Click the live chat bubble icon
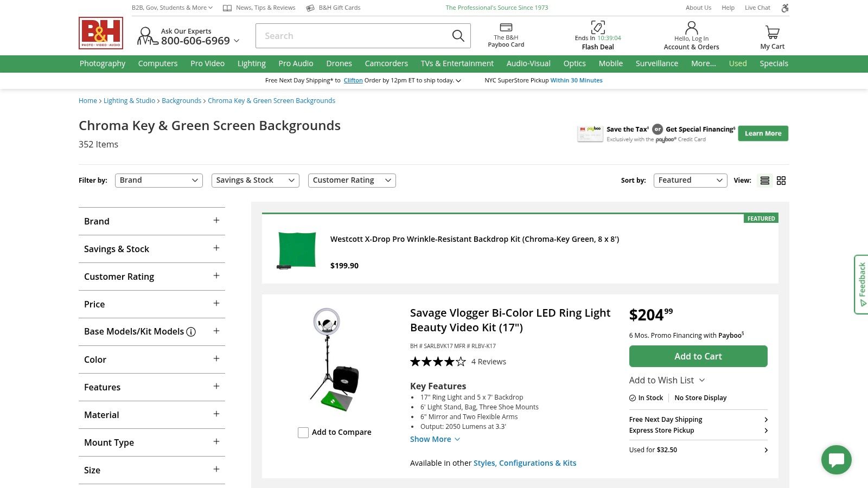The image size is (868, 488). coord(837,459)
